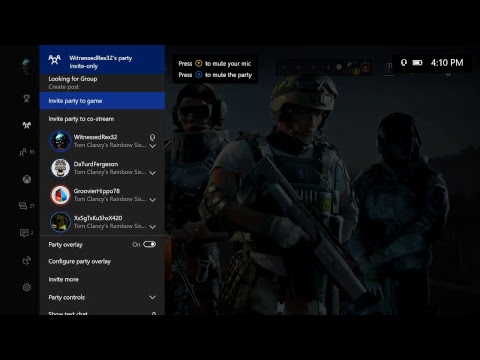This screenshot has width=480, height=360.
Task: Click GroovierHippo78's avatar picture
Action: coord(60,195)
